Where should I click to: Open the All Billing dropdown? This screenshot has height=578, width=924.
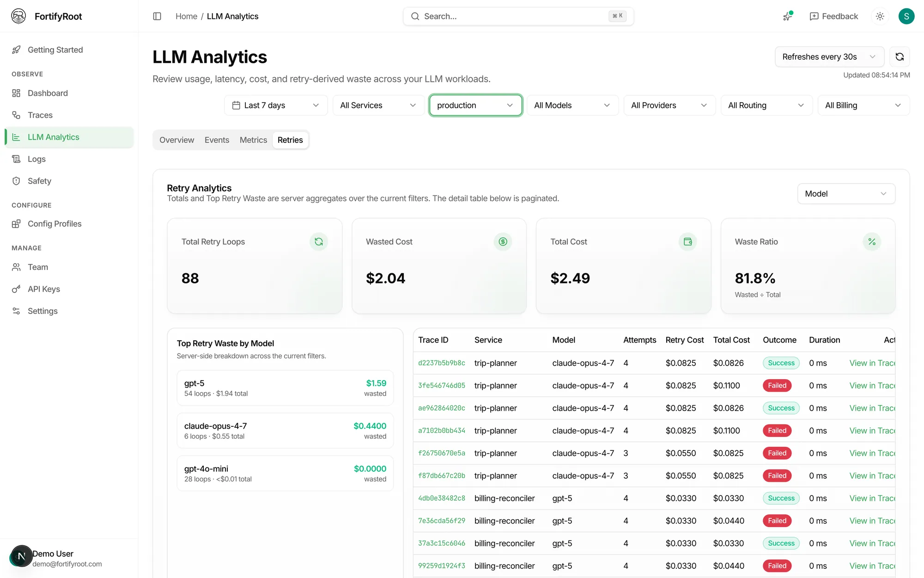(863, 105)
